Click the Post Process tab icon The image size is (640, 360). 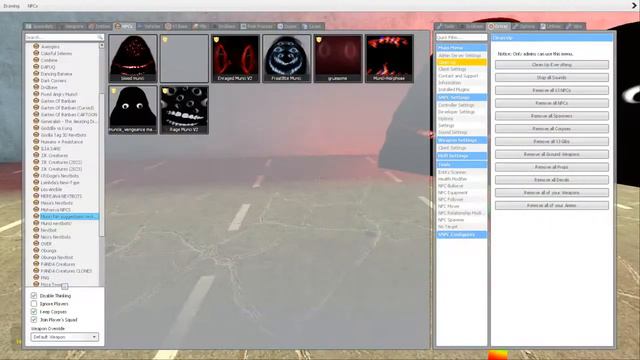tap(244, 26)
